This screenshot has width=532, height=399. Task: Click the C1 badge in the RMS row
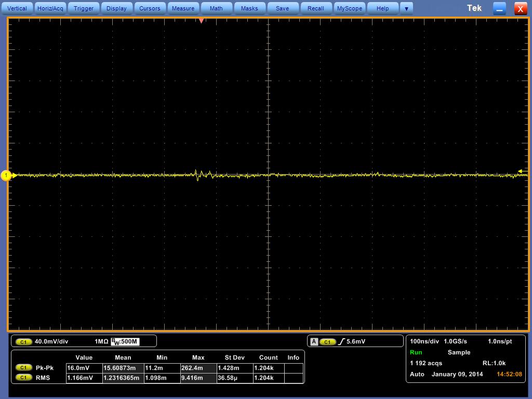pyautogui.click(x=23, y=378)
